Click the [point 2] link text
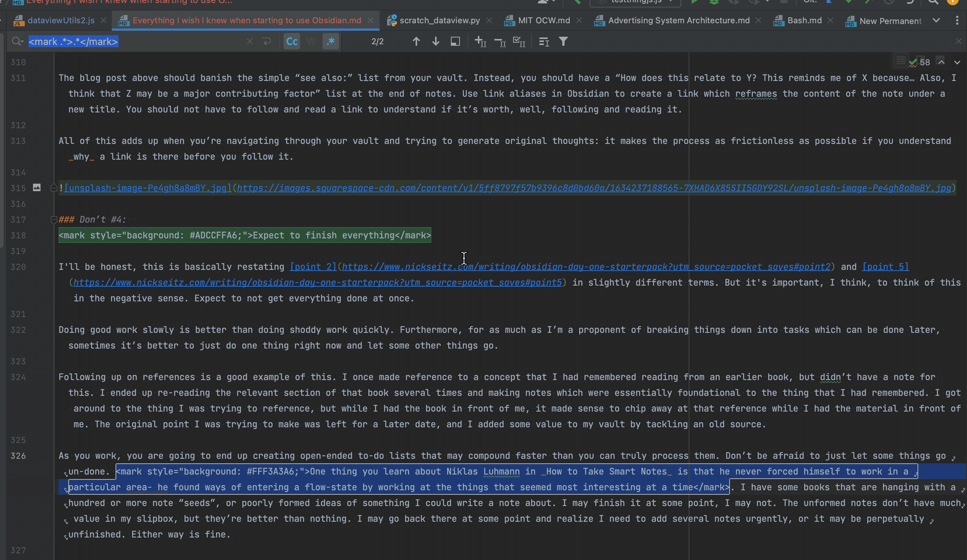This screenshot has height=560, width=967. [313, 267]
